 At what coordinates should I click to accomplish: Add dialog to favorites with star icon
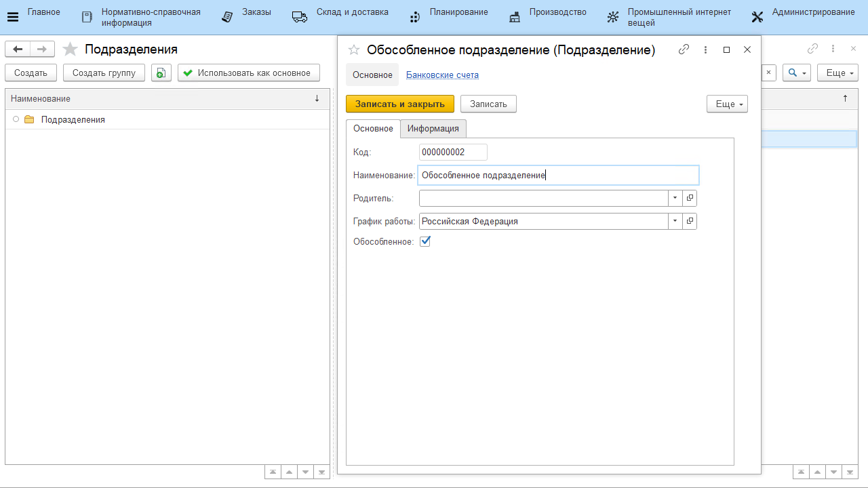coord(353,49)
